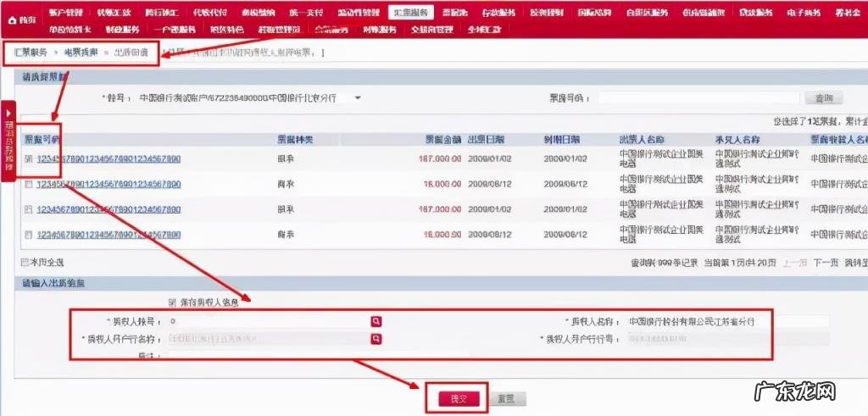Open the 国际结算 menu tab
Viewport: 868px width, 416px height.
[594, 13]
